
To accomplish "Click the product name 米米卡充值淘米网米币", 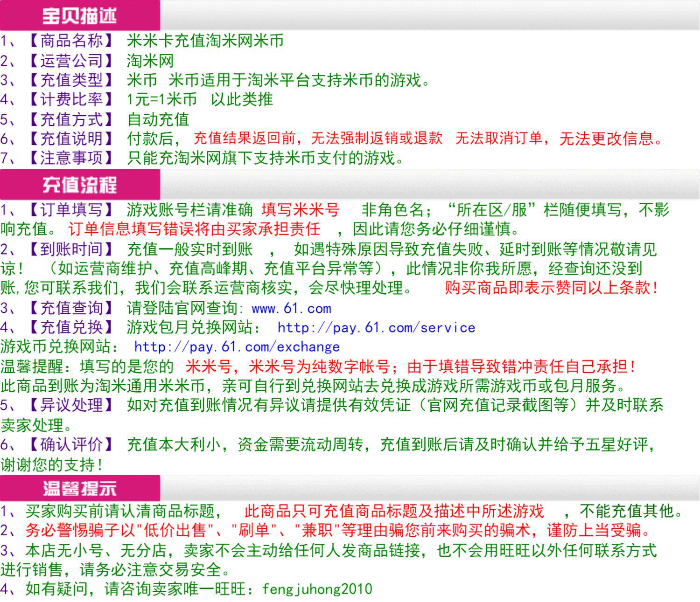I will point(205,41).
